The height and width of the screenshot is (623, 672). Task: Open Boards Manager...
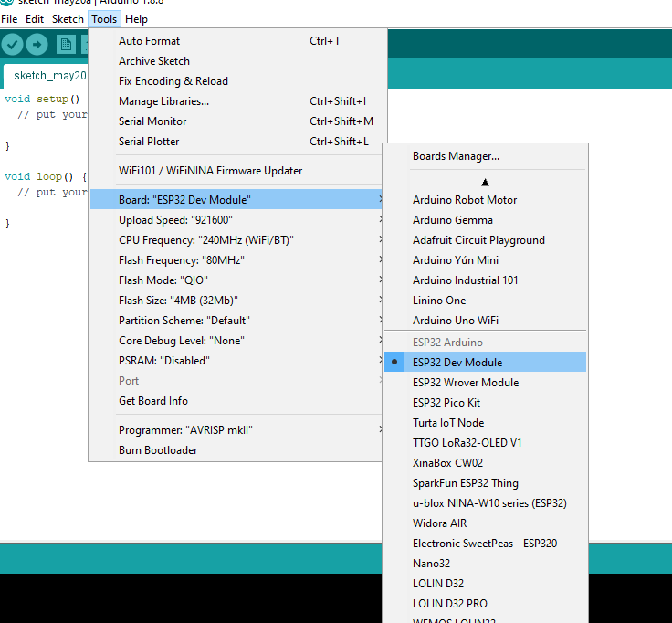(x=485, y=156)
